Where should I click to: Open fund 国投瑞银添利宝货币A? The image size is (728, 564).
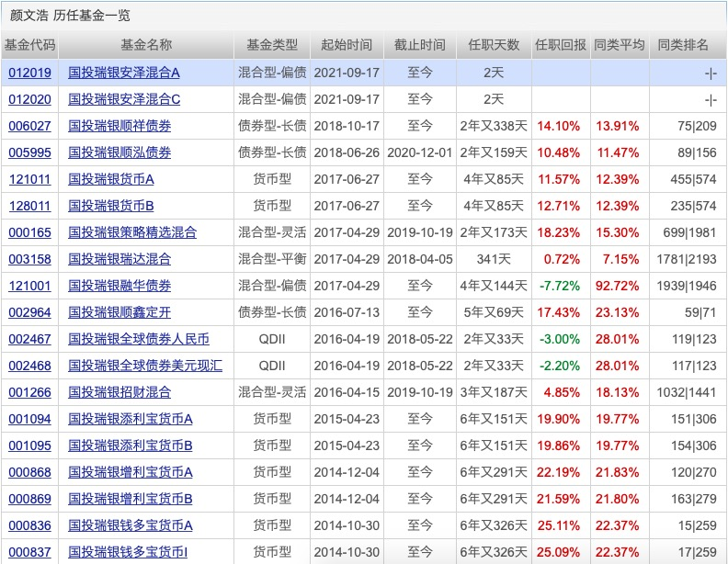[x=130, y=419]
